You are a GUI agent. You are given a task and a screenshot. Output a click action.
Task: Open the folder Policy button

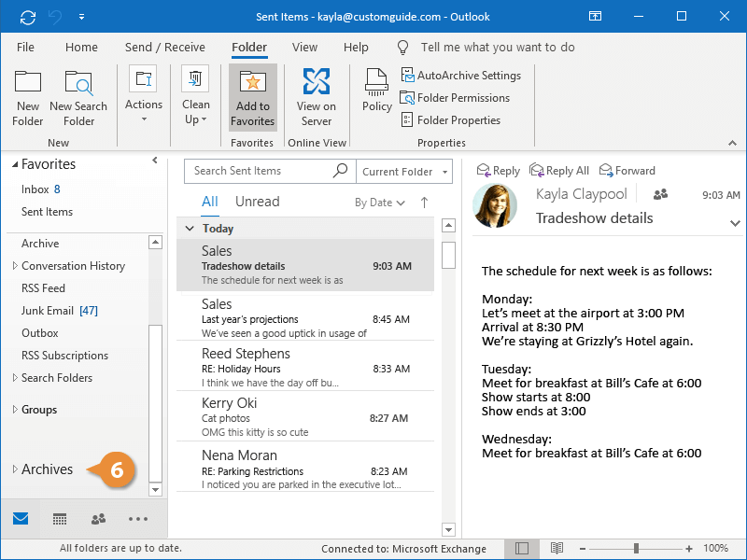(377, 91)
